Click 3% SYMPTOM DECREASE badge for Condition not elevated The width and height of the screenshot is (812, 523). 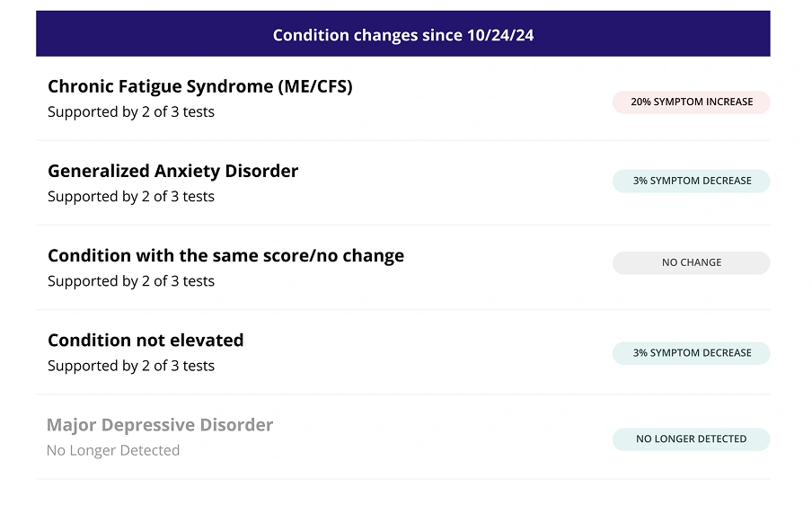(x=692, y=353)
